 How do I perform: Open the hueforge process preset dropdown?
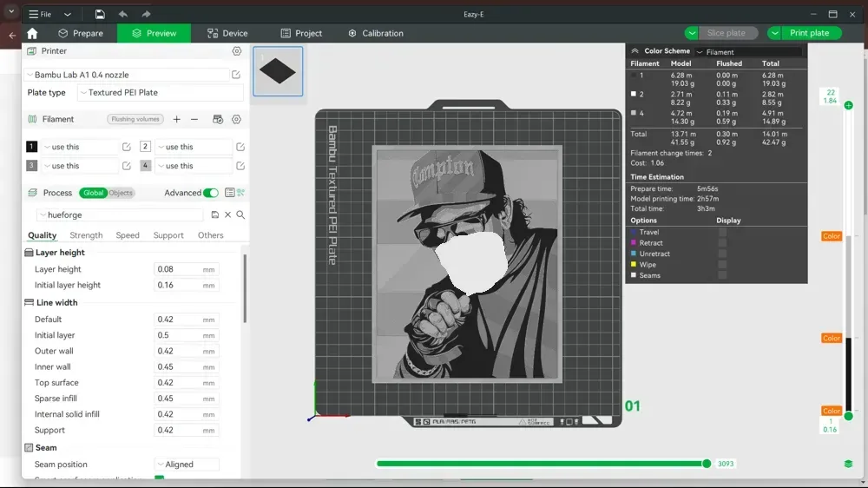[120, 215]
